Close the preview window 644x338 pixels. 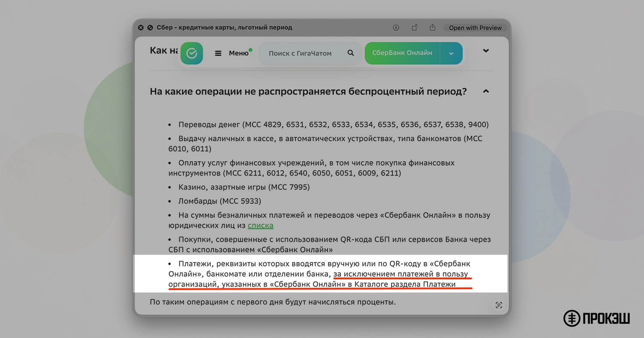(140, 27)
